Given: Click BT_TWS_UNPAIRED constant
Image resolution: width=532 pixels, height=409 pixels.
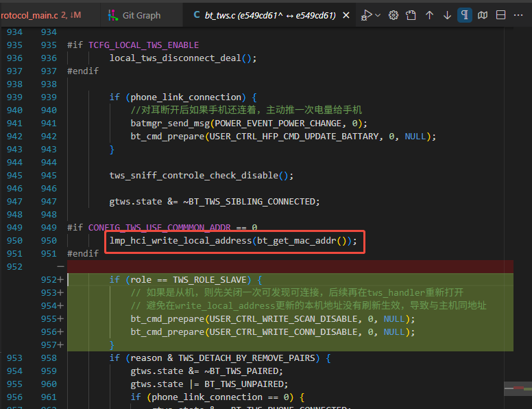Looking at the screenshot, I should tap(244, 384).
